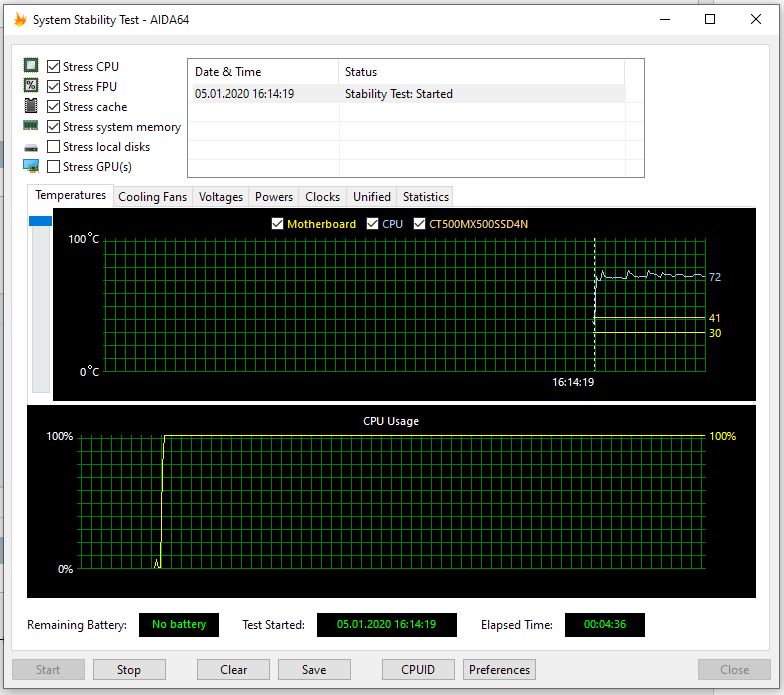784x695 pixels.
Task: Save the test results
Action: click(314, 670)
